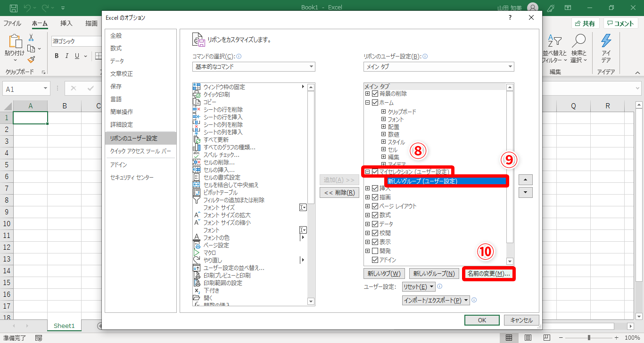Open the リボンのユーザー設定 メイン タブ dropdown
This screenshot has width=644, height=343.
439,67
